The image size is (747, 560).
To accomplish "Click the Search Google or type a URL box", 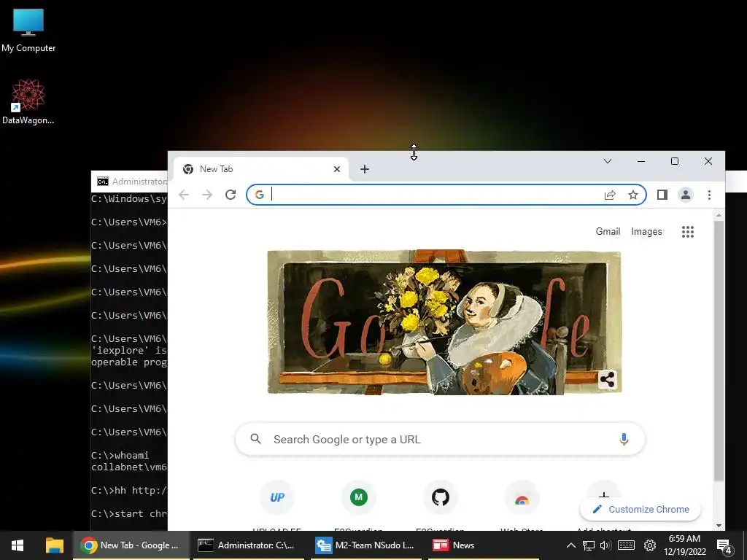I will (x=440, y=439).
